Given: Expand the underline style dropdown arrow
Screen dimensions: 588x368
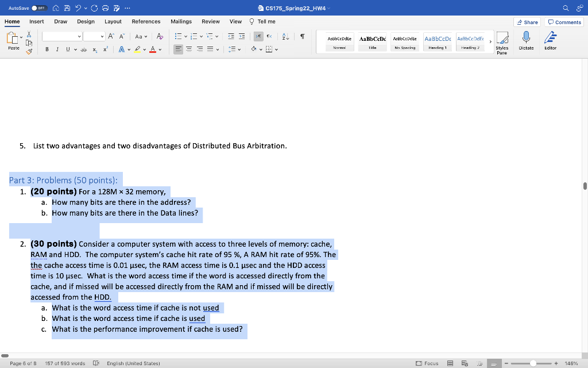Looking at the screenshot, I should 75,49.
